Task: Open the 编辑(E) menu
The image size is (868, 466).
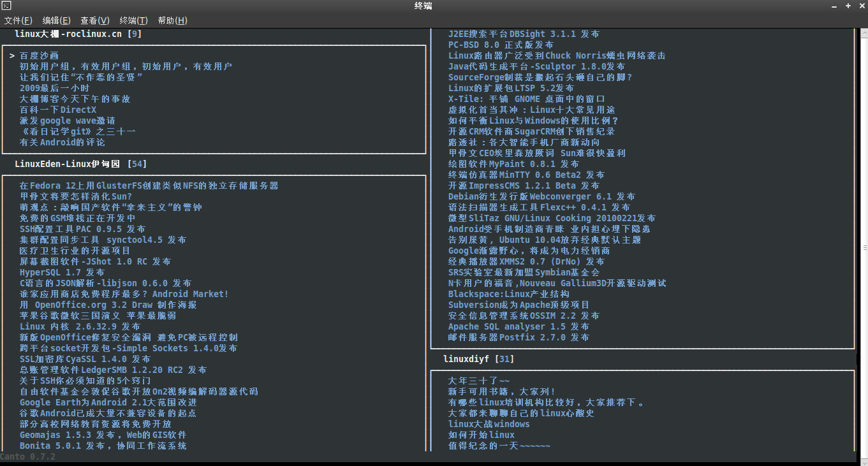Action: point(56,20)
